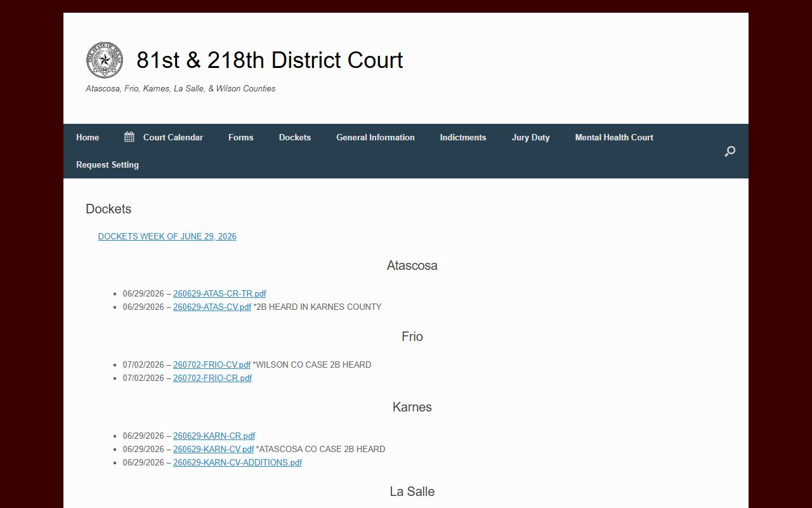Image resolution: width=812 pixels, height=508 pixels.
Task: Open the Jury Duty menu item
Action: tap(531, 137)
